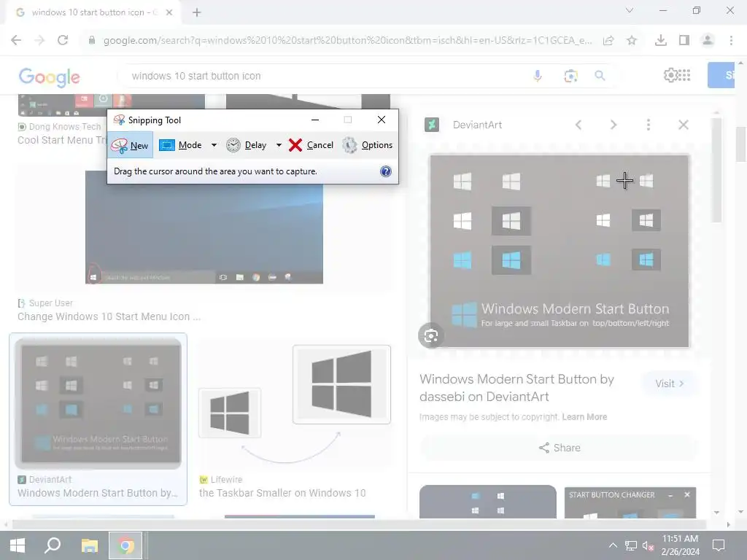The height and width of the screenshot is (560, 747).
Task: Show next image in preview panel
Action: coord(613,125)
